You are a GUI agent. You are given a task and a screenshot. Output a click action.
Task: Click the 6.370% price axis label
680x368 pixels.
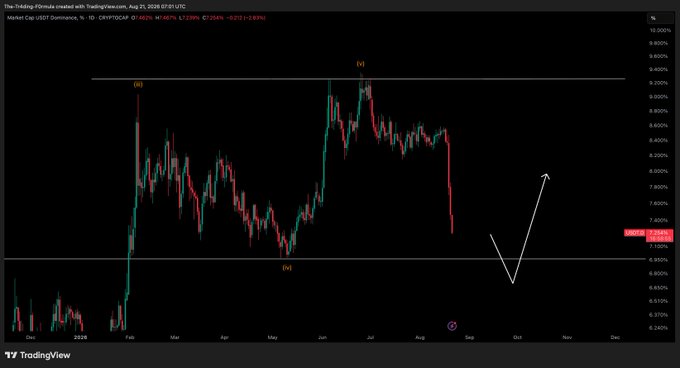(658, 315)
